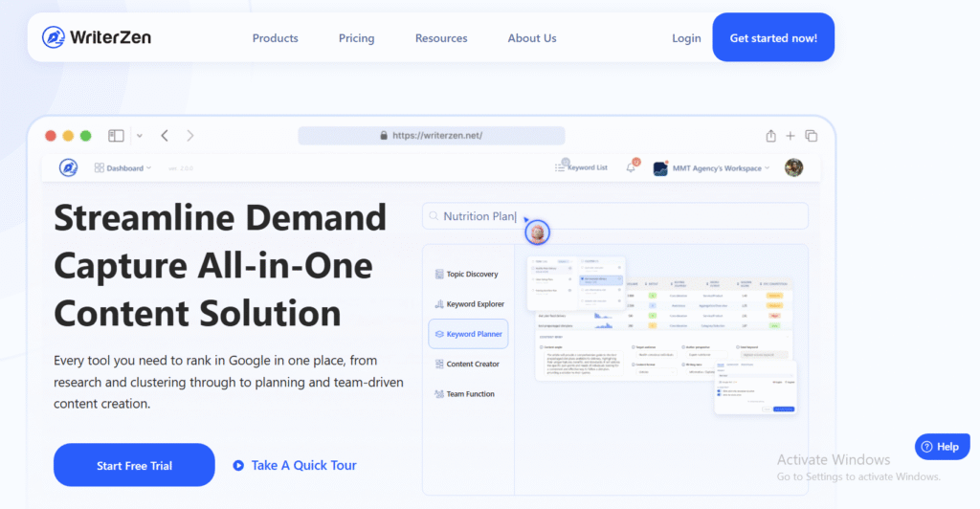Expand the Dashboard dropdown
This screenshot has height=509, width=980.
(x=123, y=168)
